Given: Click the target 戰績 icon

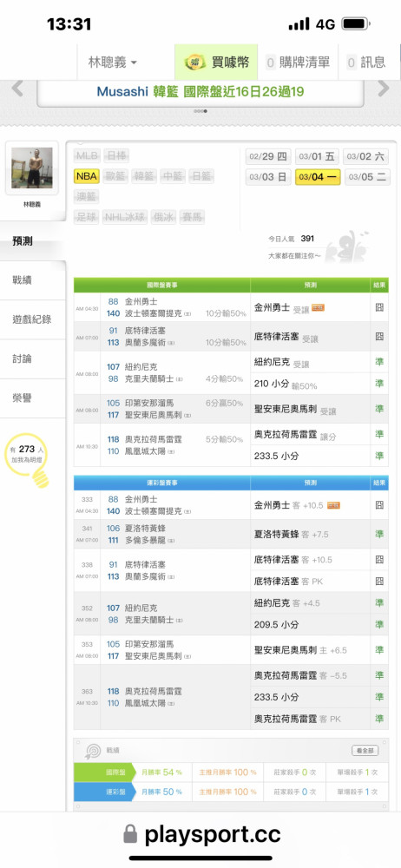Looking at the screenshot, I should (x=92, y=751).
